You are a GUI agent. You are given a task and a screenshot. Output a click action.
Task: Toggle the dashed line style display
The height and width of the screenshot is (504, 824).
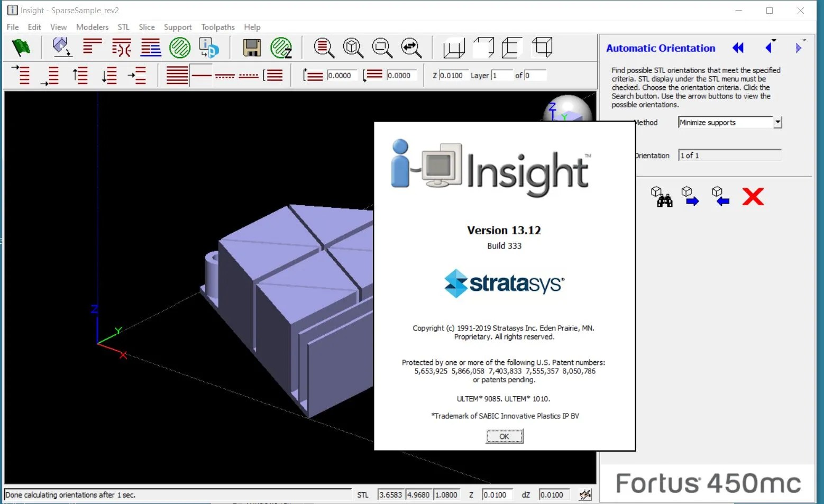(x=225, y=75)
